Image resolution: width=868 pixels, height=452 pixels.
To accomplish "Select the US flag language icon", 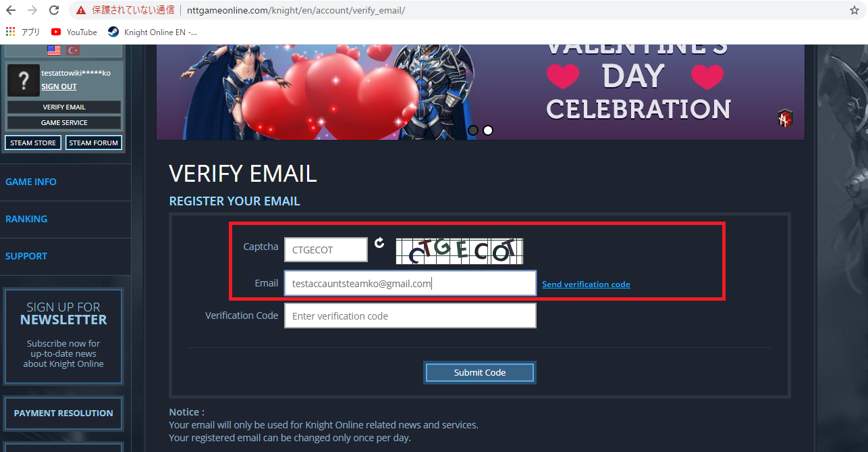I will click(54, 50).
